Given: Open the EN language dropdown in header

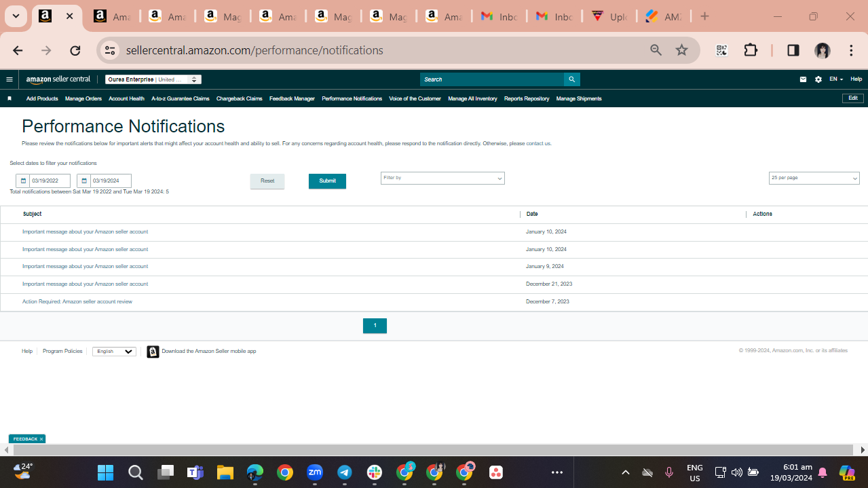Looking at the screenshot, I should point(836,79).
